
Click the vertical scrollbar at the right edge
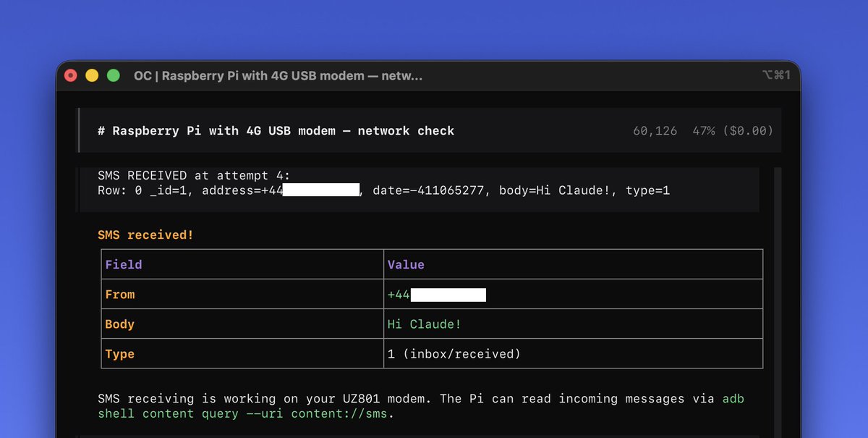(778, 303)
